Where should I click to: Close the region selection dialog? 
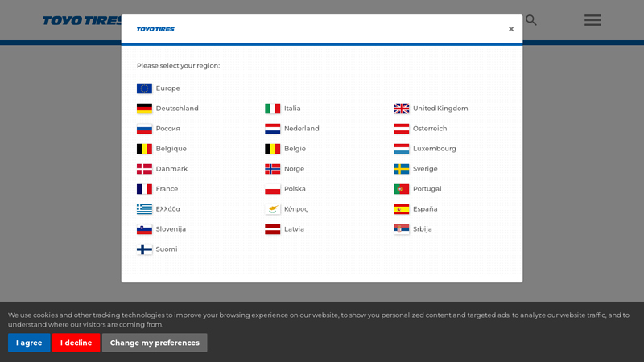(x=510, y=29)
